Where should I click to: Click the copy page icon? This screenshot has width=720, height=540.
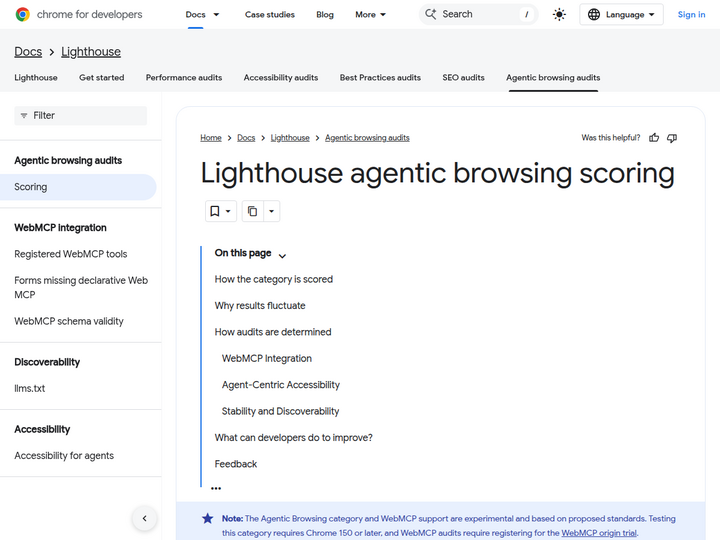tap(253, 211)
